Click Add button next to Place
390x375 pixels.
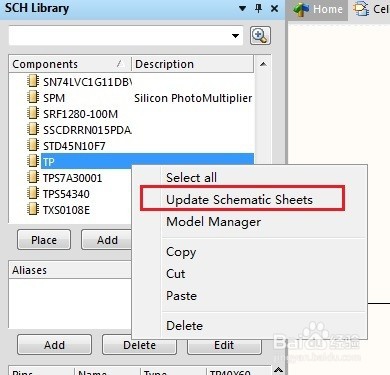pyautogui.click(x=107, y=240)
